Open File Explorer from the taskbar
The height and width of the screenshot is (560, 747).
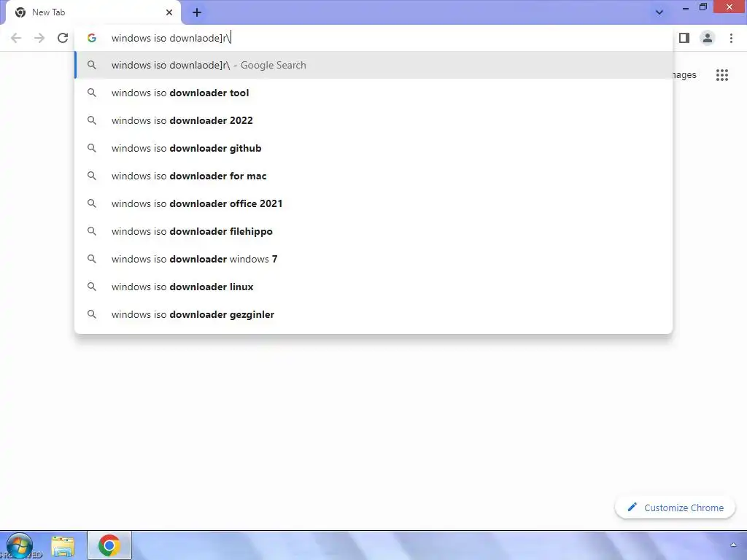[63, 546]
